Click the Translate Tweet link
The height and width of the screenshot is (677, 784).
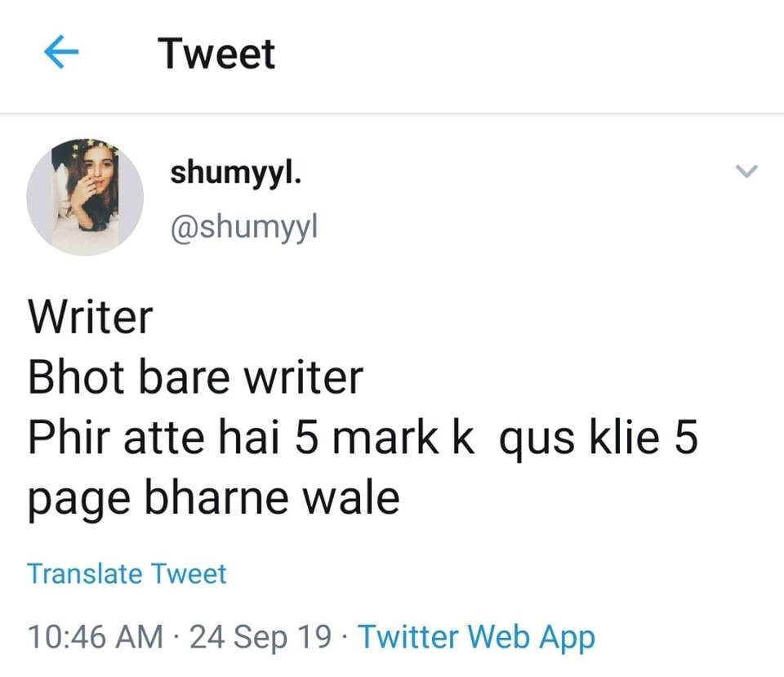click(127, 573)
